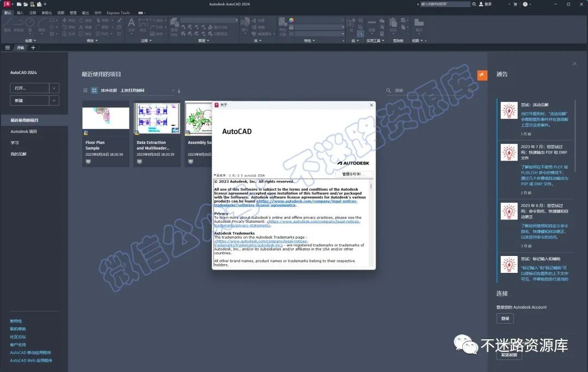Select the 开始 start tab
The width and height of the screenshot is (588, 372).
(21, 47)
